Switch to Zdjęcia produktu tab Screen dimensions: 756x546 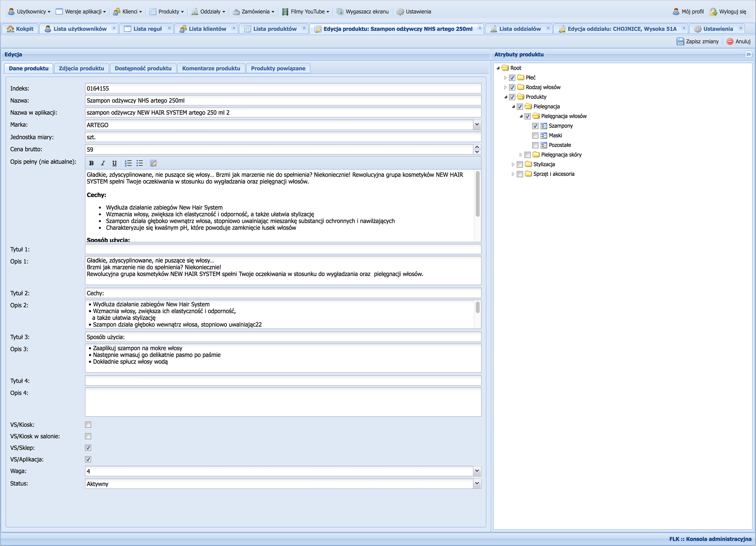81,68
